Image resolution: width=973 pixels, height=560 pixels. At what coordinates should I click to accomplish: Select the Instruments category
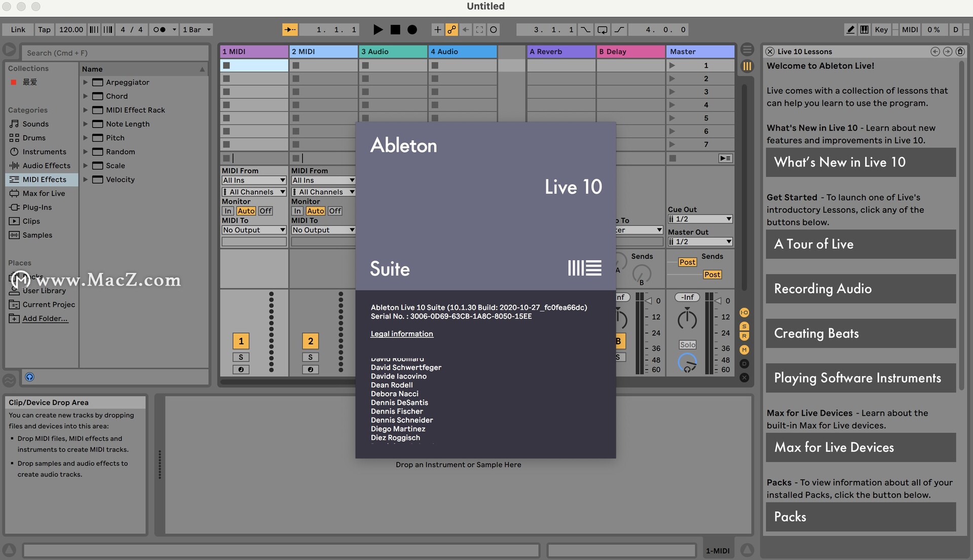[x=44, y=152]
